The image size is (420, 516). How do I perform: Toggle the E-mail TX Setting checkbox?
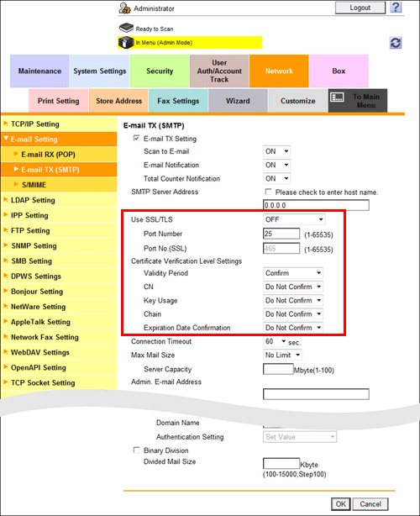(x=136, y=138)
